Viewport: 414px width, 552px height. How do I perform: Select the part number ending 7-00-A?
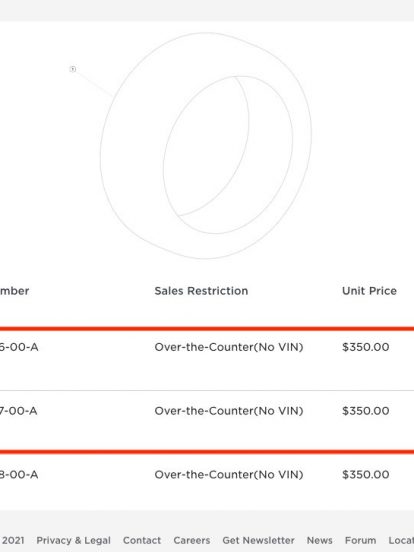coord(18,411)
